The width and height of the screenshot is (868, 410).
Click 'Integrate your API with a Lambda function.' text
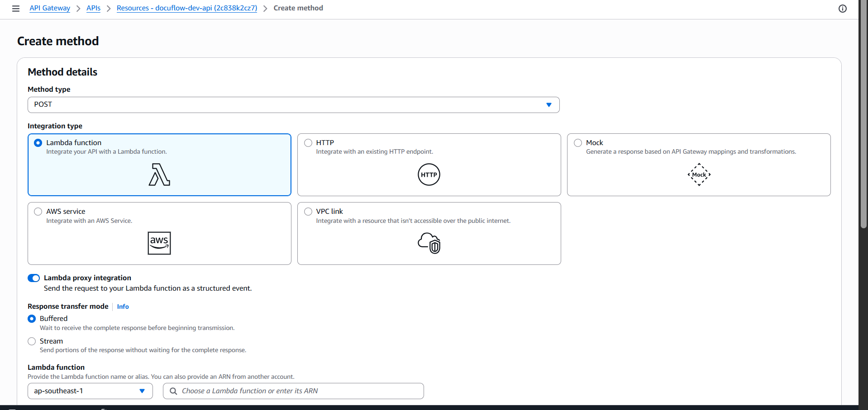pyautogui.click(x=106, y=152)
